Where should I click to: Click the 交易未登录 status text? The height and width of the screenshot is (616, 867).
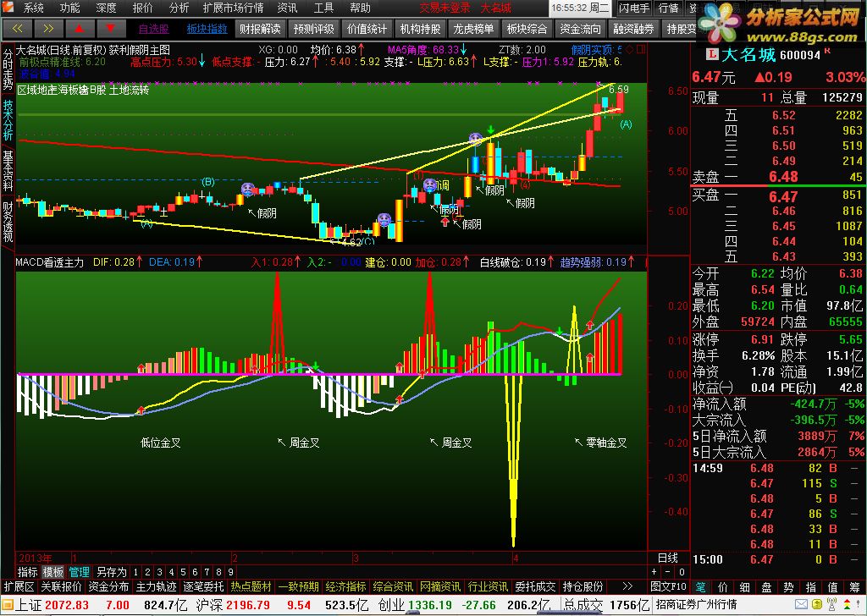(445, 8)
